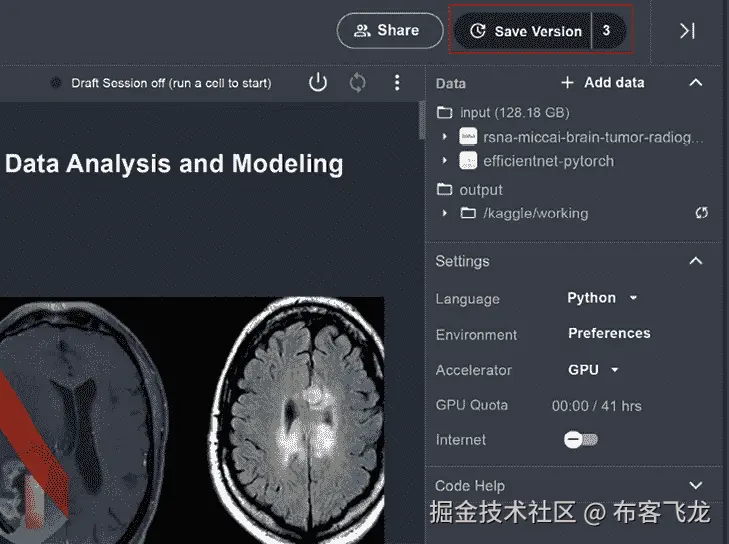
Task: Click the power session icon
Action: 318,83
